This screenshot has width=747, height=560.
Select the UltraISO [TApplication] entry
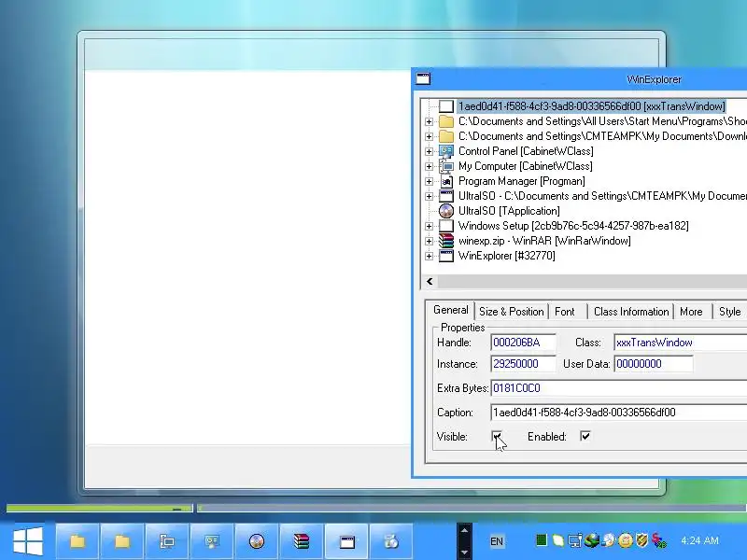(x=509, y=211)
